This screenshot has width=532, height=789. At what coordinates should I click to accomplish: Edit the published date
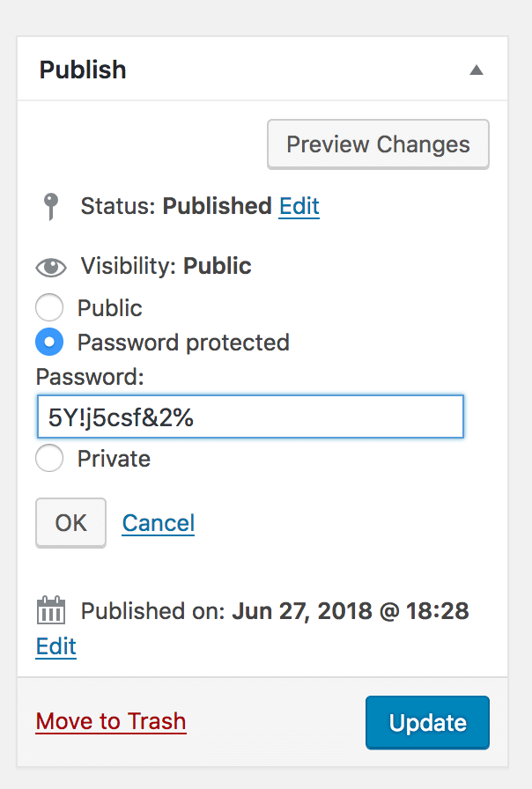point(55,646)
